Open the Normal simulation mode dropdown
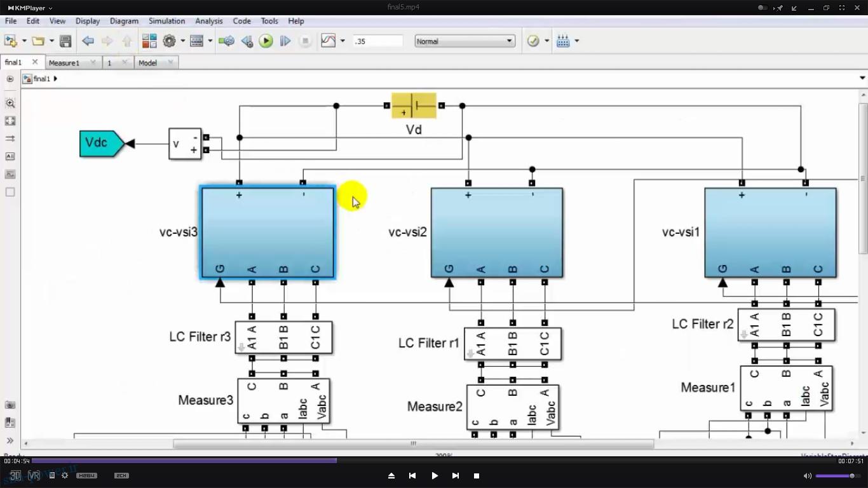This screenshot has height=488, width=868. click(x=465, y=41)
